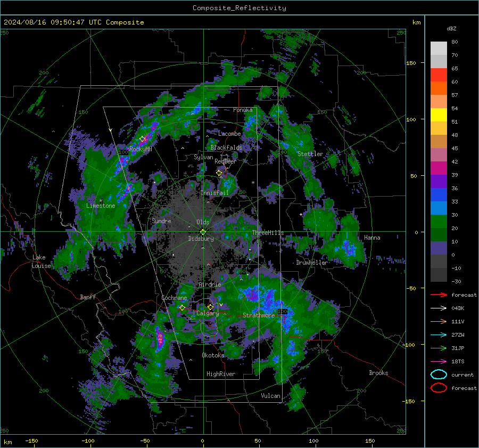Pick the purple 36–39 dBZ swatch

[x=439, y=181]
